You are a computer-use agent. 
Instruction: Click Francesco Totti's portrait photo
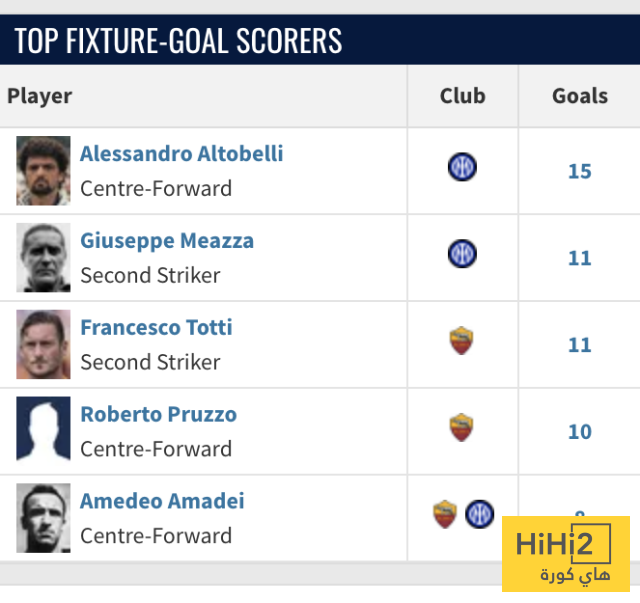tap(43, 345)
